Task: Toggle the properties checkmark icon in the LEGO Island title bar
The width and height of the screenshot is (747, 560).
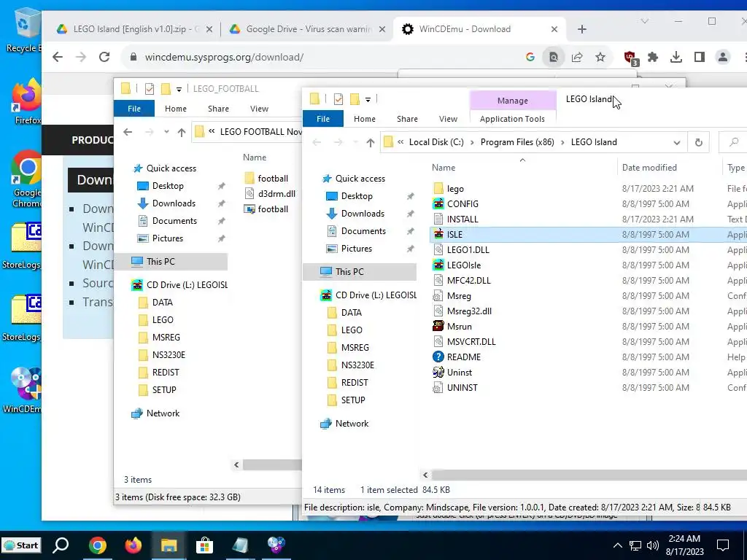Action: coord(338,99)
